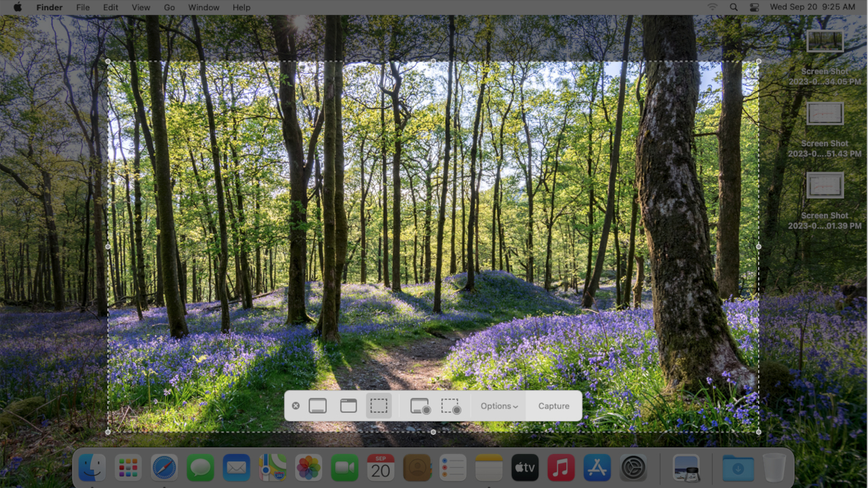Open Mail from the Dock
This screenshot has width=868, height=488.
tap(237, 468)
